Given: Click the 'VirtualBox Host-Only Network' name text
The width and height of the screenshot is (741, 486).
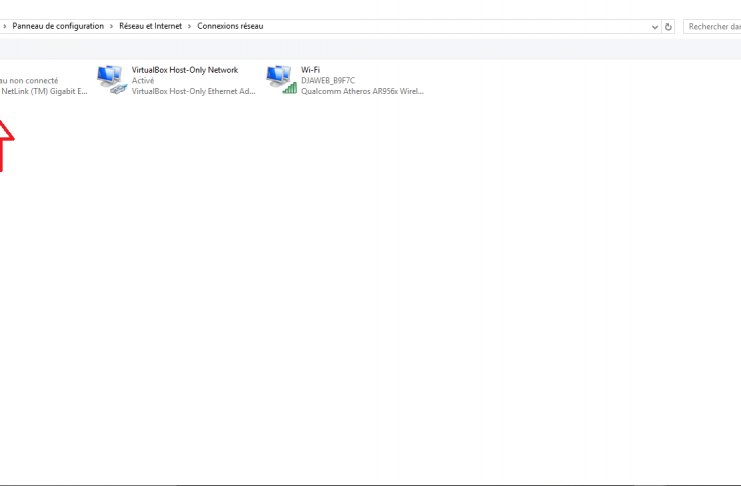Looking at the screenshot, I should coord(185,70).
